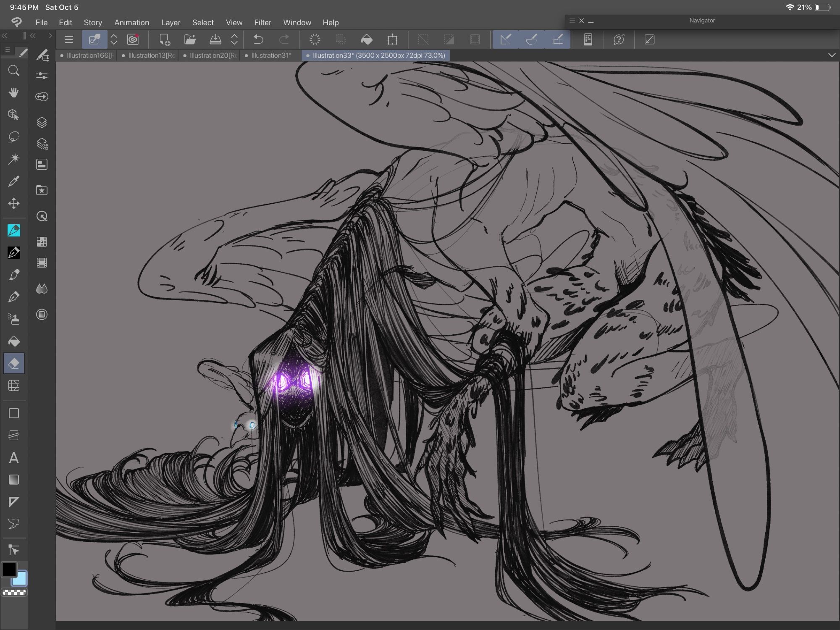The width and height of the screenshot is (840, 630).
Task: Open the Animation menu
Action: [x=132, y=22]
